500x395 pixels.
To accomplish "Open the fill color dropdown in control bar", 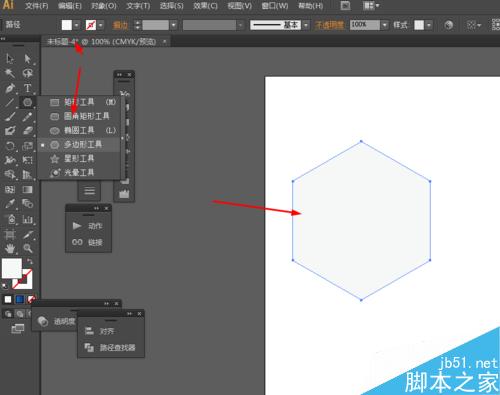I will tap(77, 25).
